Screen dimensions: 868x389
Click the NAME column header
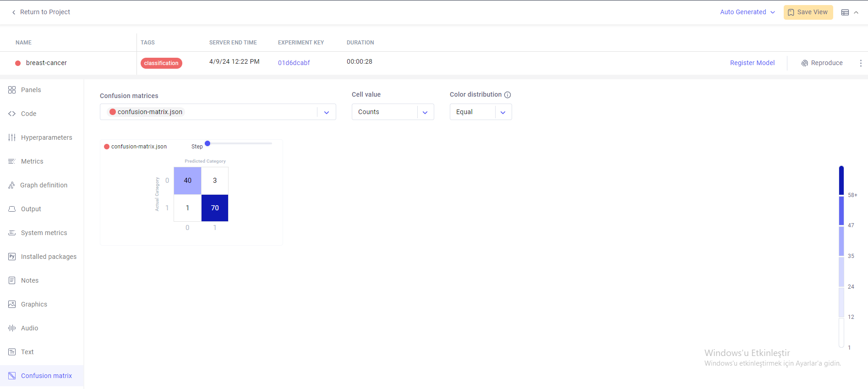click(x=23, y=43)
